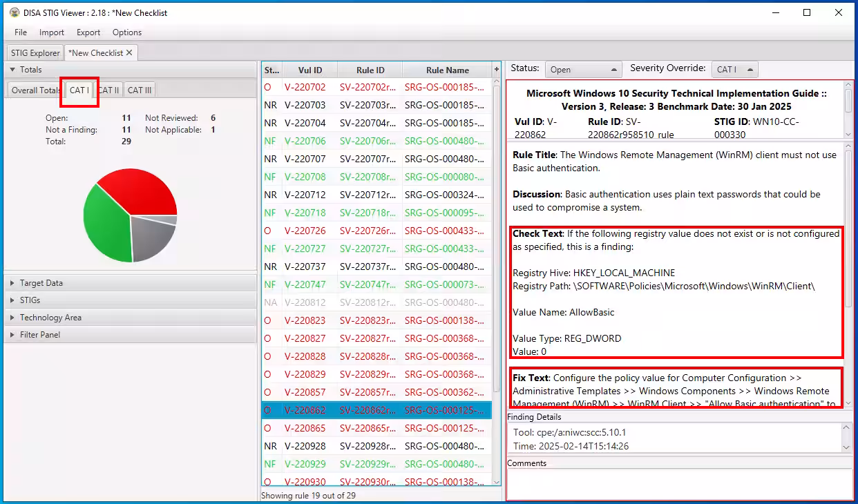Switch to the STIG Explorer tab
The height and width of the screenshot is (504, 858).
35,53
